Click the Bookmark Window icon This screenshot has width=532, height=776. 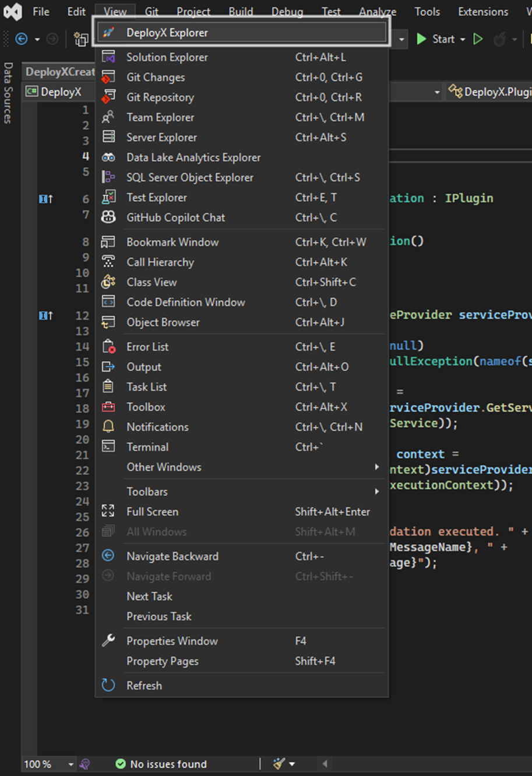point(108,242)
